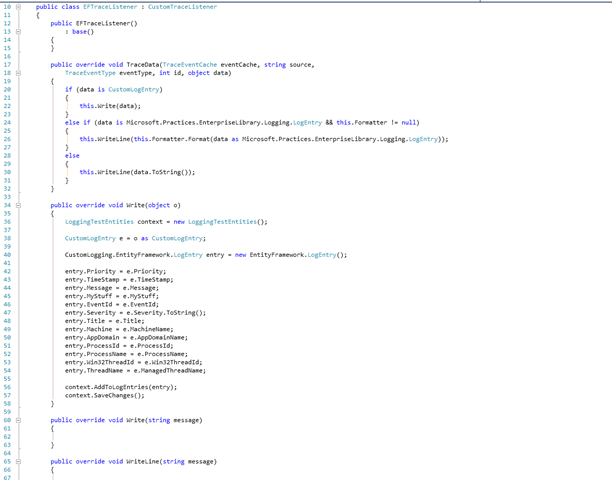Click the entry.ThreadName assignment line
This screenshot has height=480, width=612.
coord(135,370)
